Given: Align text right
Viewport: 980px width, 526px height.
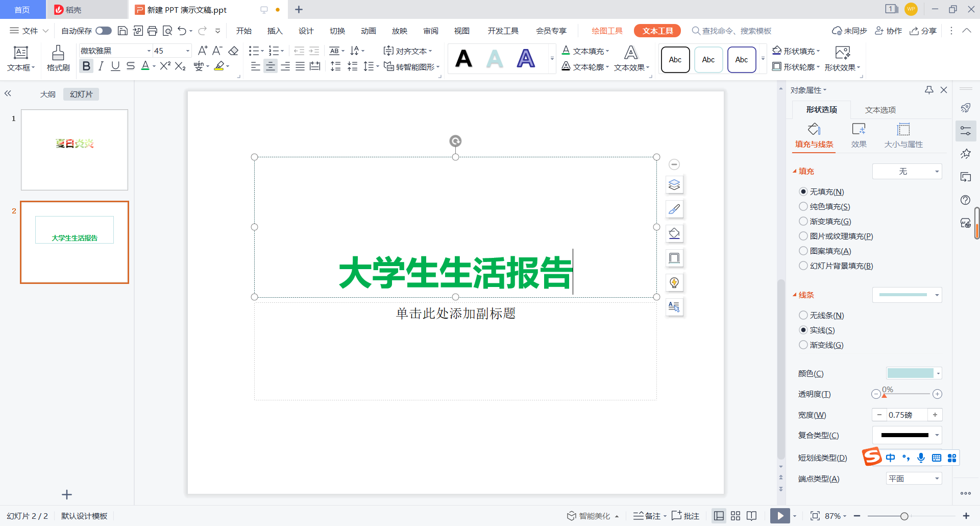Looking at the screenshot, I should (285, 66).
